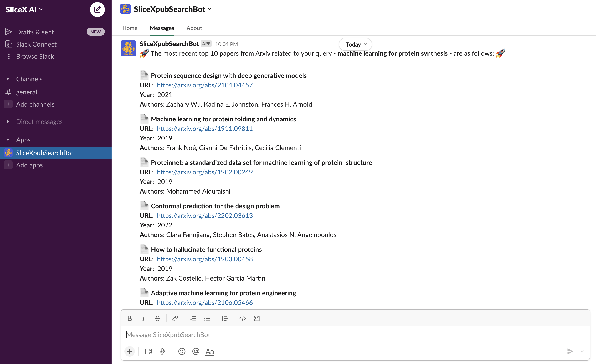Collapse the Apps section
Screen dimensions: 596x364
click(x=8, y=140)
